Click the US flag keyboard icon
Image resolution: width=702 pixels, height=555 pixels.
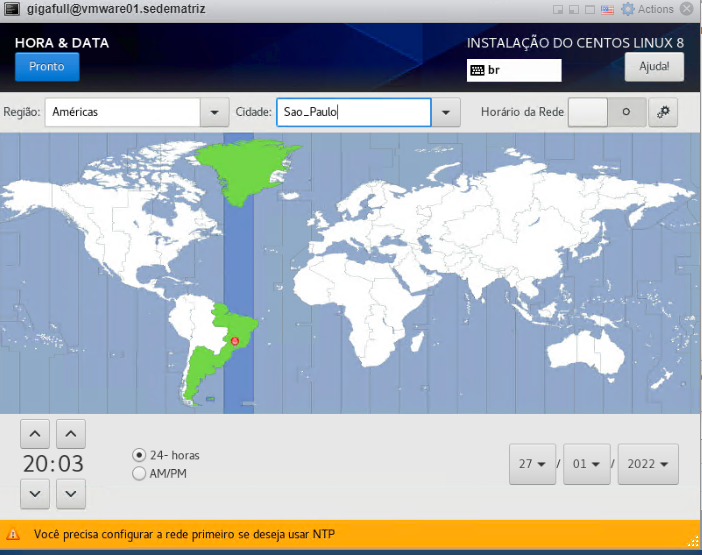point(608,9)
